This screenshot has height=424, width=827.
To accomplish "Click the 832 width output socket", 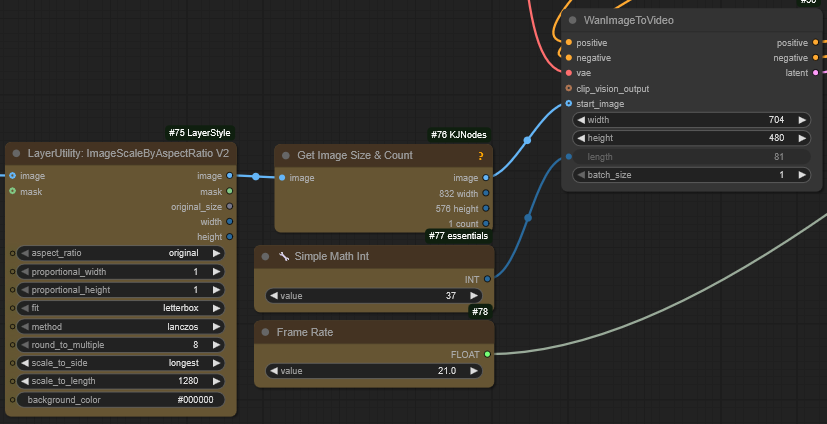I will (487, 193).
